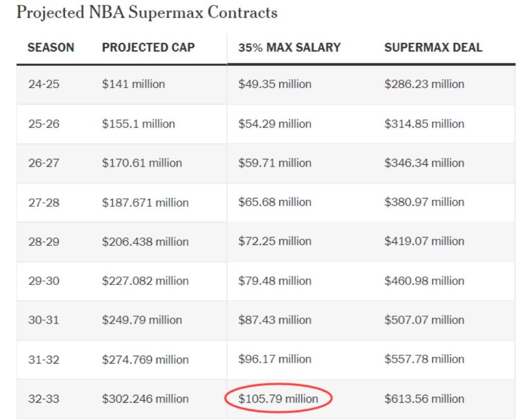Select the $346.34 million supermax deal
The width and height of the screenshot is (518, 420).
pos(424,163)
